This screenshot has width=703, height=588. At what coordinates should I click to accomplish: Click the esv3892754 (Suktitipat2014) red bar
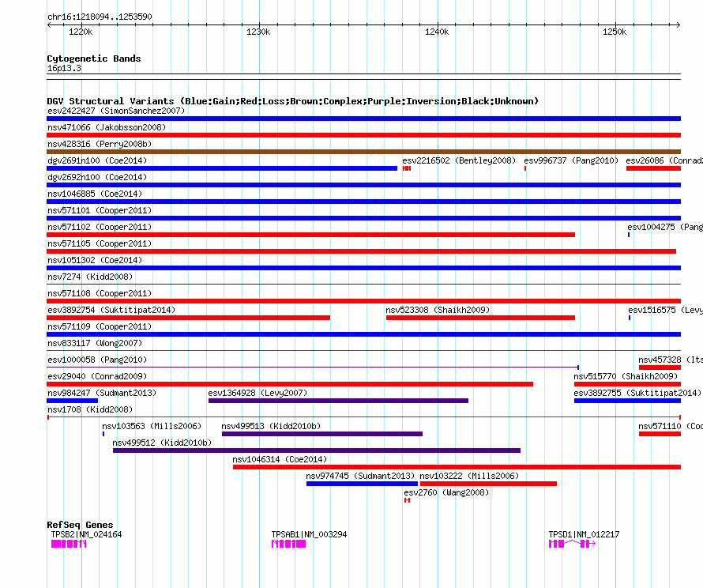coord(188,318)
